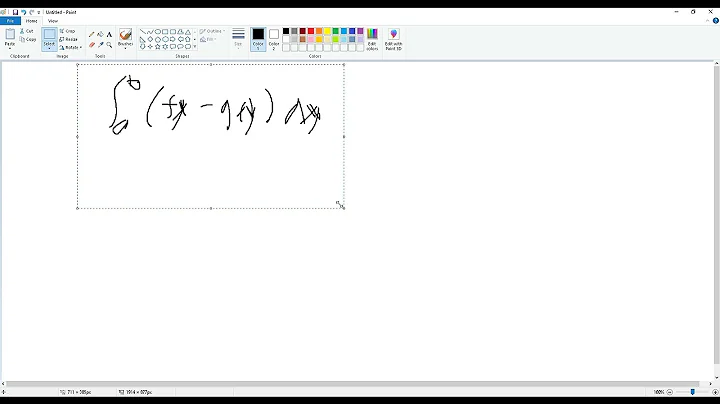Click the Paste clipboard icon
The height and width of the screenshot is (404, 720).
(10, 34)
